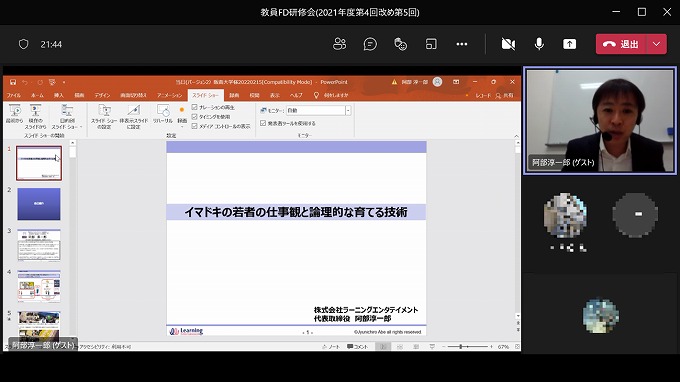
Task: Switch to reading view status icon
Action: pyautogui.click(x=416, y=346)
